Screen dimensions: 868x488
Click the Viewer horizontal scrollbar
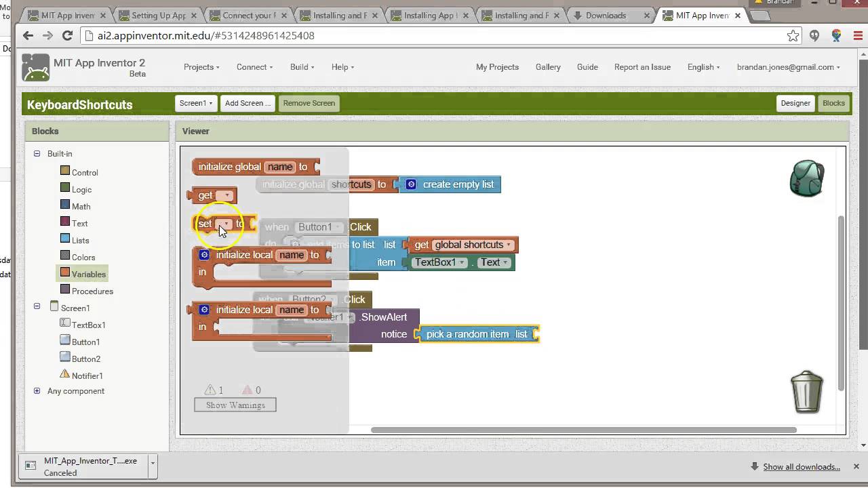tap(584, 430)
